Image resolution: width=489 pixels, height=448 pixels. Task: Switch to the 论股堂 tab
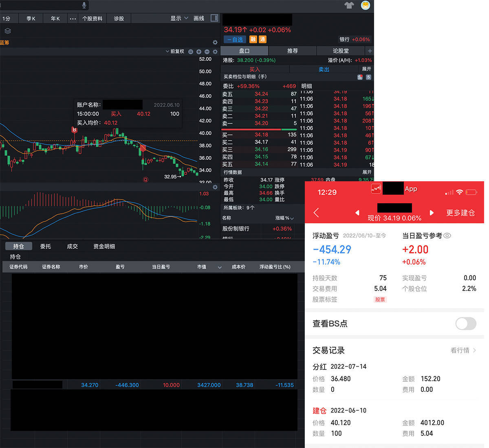pos(341,51)
